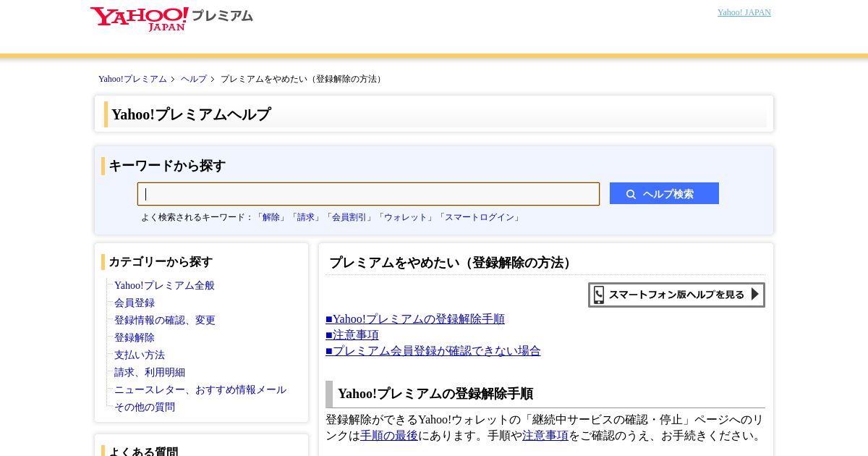The height and width of the screenshot is (456, 868).
Task: Go to Yahoo!プレミアム breadcrumb link
Action: coord(132,79)
